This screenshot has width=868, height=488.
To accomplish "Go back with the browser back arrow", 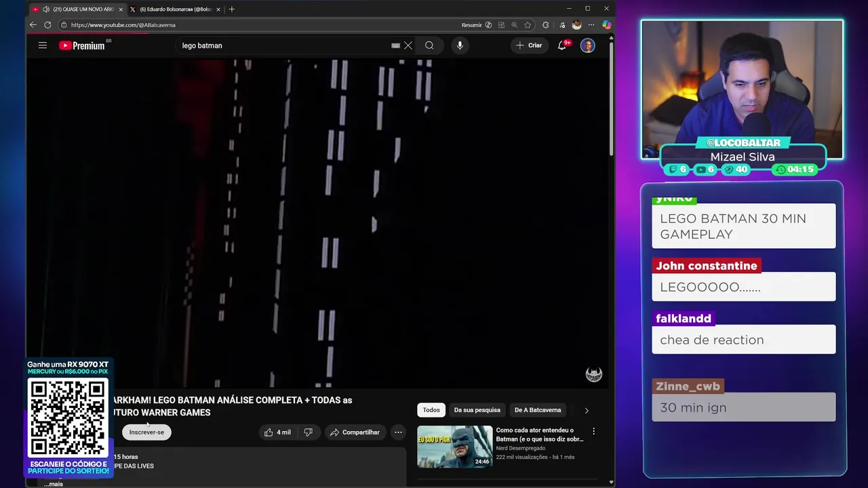I will click(x=33, y=25).
